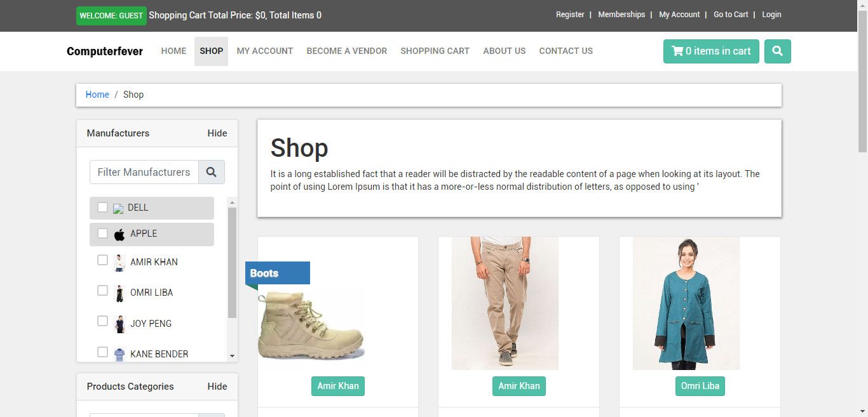Click Amir Khan button under the trousers
868x417 pixels.
519,386
